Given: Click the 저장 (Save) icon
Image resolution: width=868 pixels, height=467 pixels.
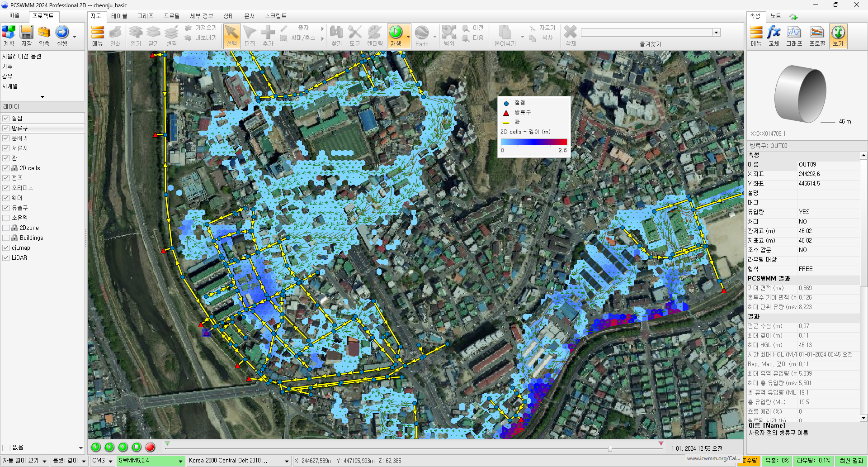Looking at the screenshot, I should point(26,33).
